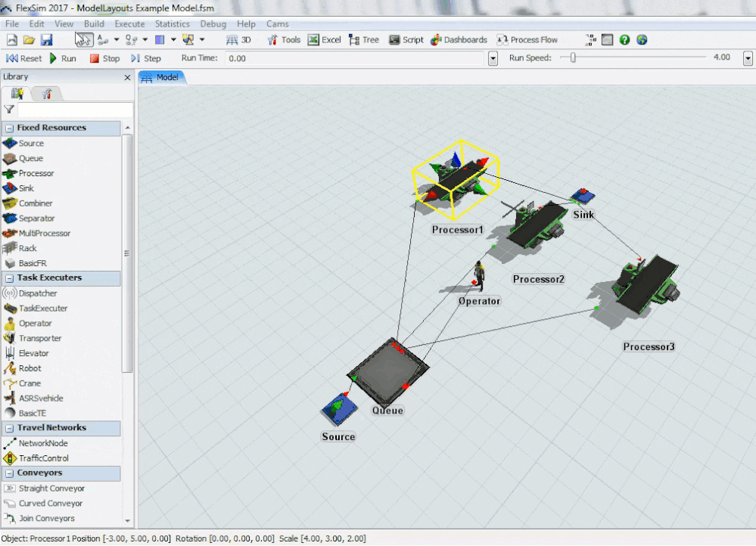Open the Run Speed dropdown arrow

pyautogui.click(x=748, y=58)
